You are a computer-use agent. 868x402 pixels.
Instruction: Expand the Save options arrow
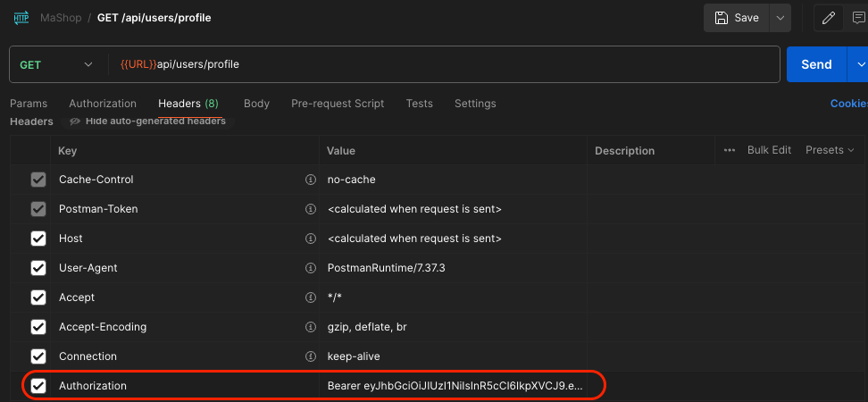coord(780,18)
